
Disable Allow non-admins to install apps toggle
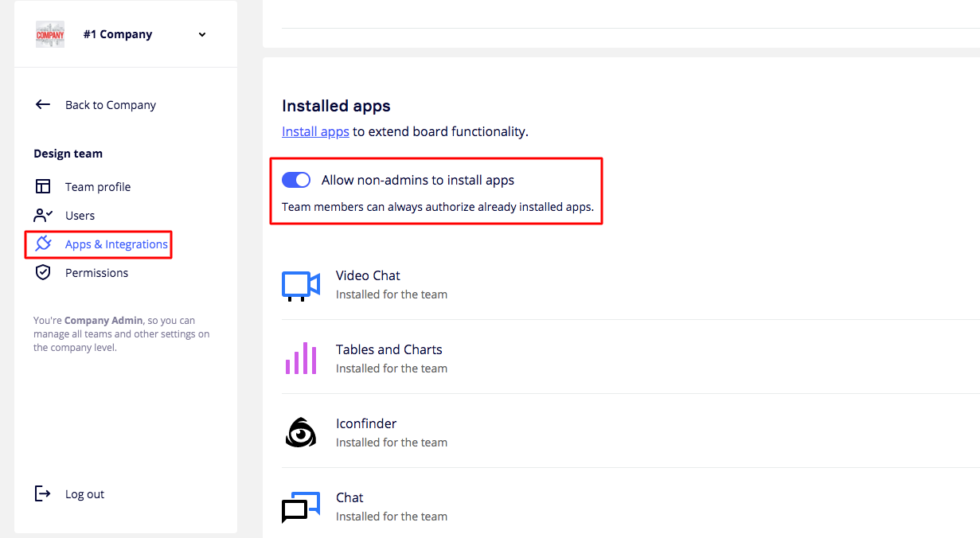tap(296, 181)
